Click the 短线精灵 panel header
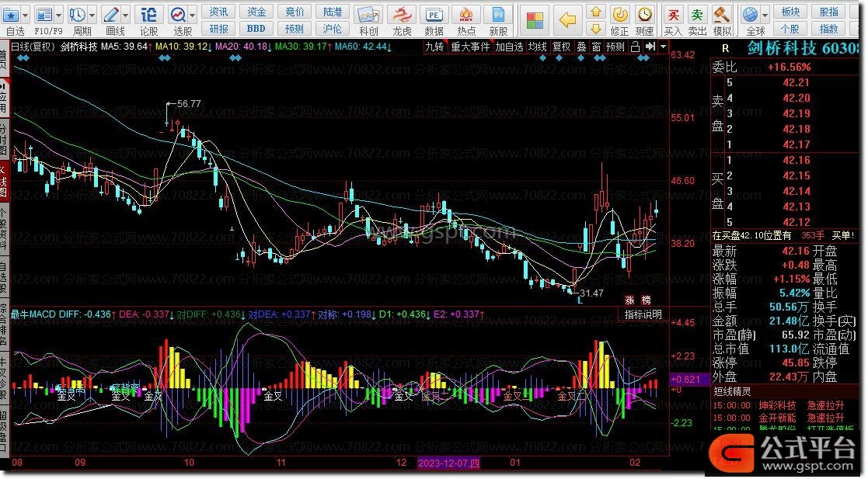Viewport: 868px width, 479px height. (732, 391)
